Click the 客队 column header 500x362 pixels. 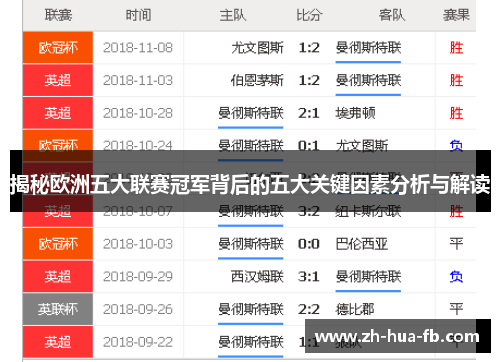tap(392, 15)
